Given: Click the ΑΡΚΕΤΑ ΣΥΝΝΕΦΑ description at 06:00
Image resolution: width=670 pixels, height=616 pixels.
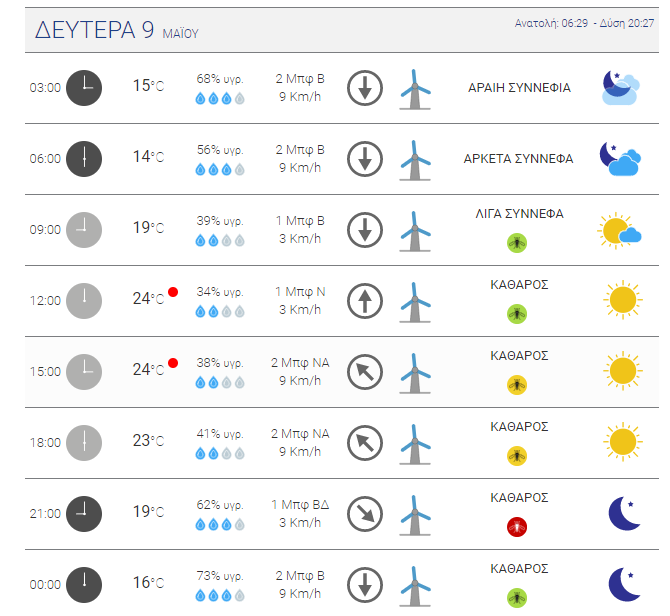Looking at the screenshot, I should point(518,158).
